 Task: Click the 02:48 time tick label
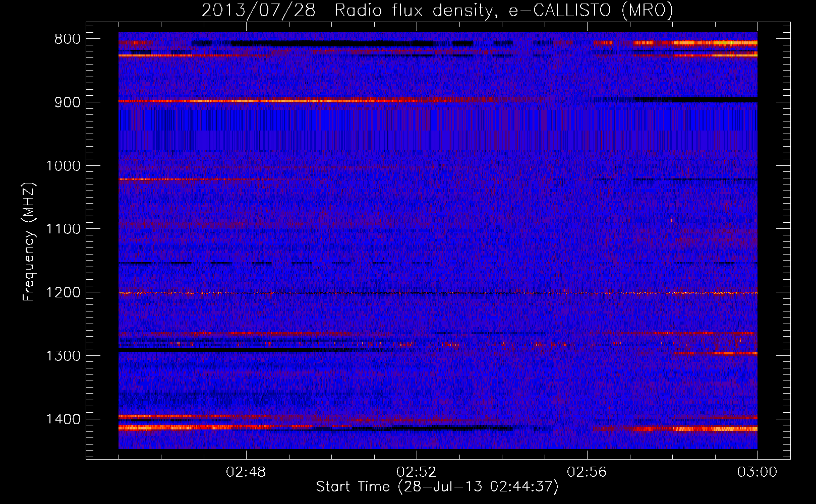(246, 472)
